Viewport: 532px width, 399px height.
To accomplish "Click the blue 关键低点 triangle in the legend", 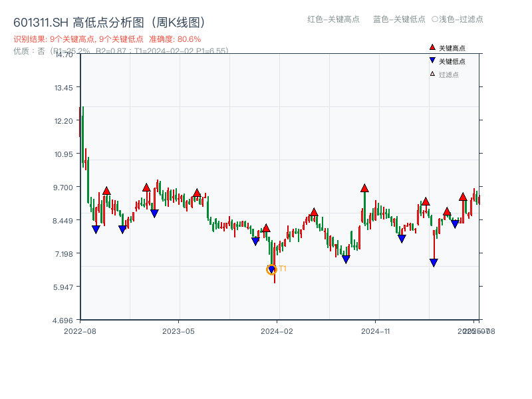I will click(432, 61).
